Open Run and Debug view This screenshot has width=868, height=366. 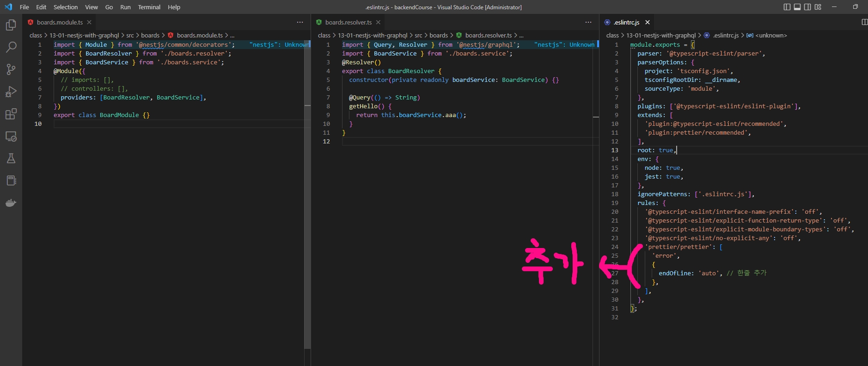11,92
